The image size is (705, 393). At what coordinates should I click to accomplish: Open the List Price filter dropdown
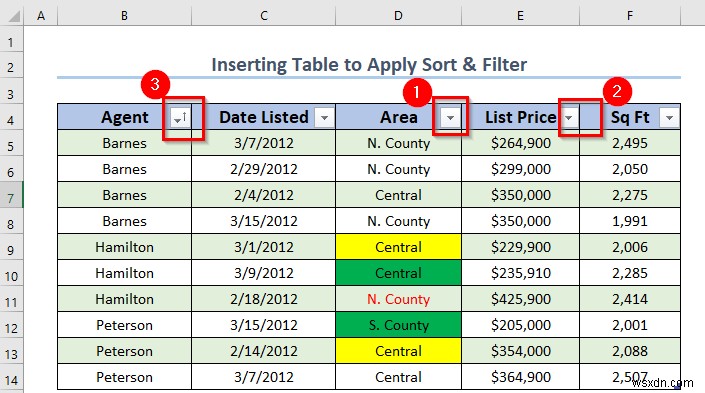click(x=569, y=118)
